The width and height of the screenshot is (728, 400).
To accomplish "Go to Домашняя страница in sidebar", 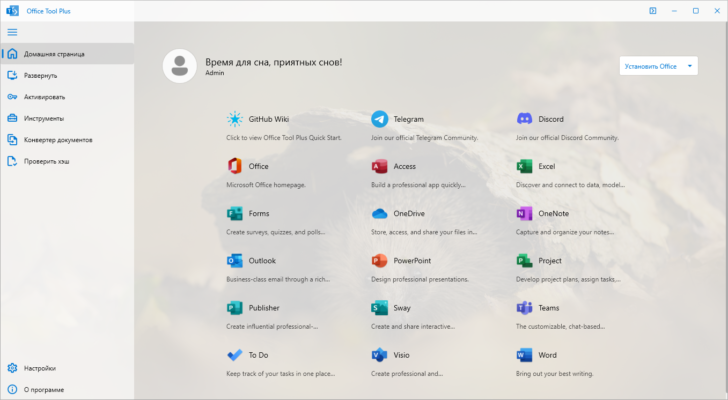I will (x=67, y=54).
